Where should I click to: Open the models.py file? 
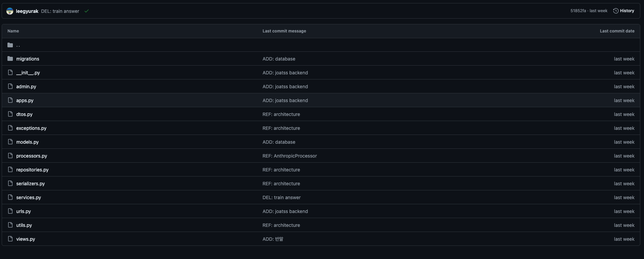click(27, 142)
